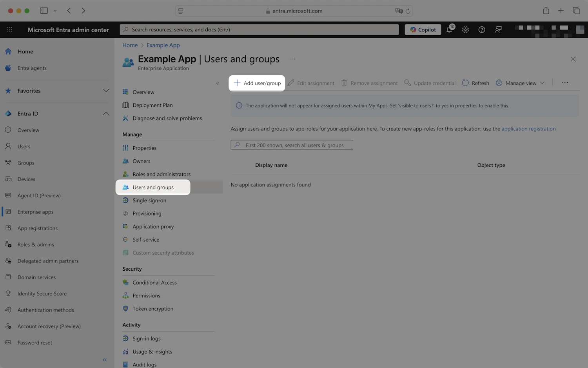Click the Users icon in left navigation
This screenshot has width=588, height=368.
click(8, 146)
